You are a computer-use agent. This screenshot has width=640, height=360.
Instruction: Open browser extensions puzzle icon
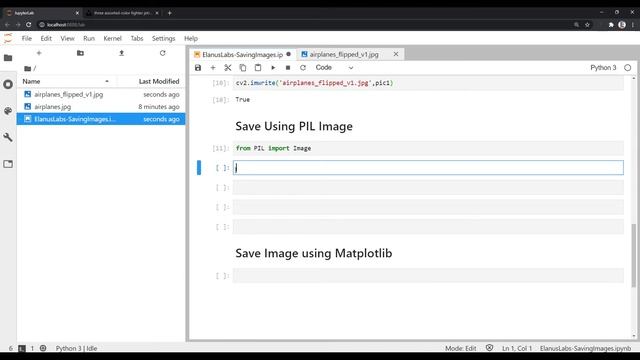click(x=611, y=25)
